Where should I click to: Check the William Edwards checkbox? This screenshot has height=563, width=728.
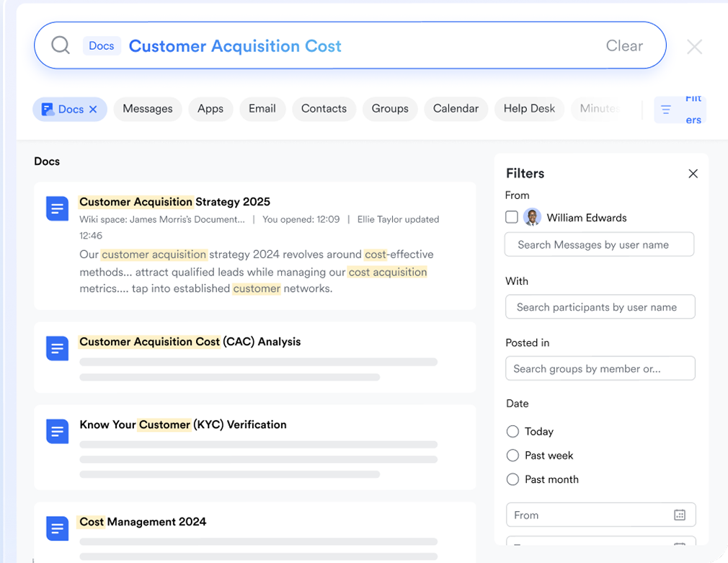(x=512, y=217)
